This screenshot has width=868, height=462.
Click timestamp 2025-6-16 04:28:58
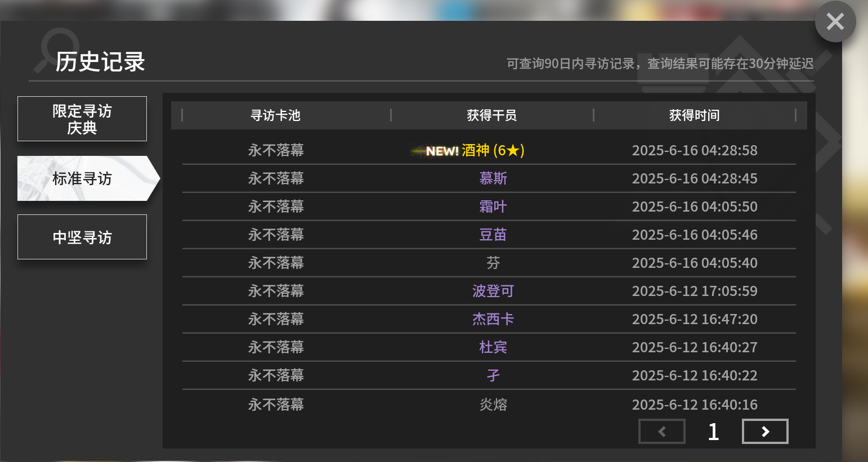(695, 150)
